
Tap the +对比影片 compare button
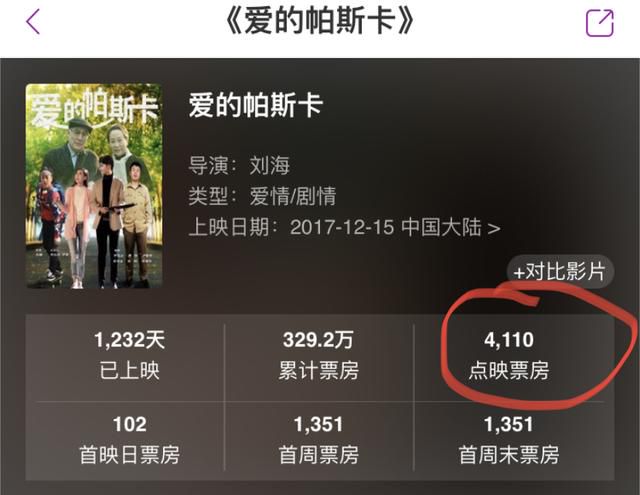tap(560, 272)
